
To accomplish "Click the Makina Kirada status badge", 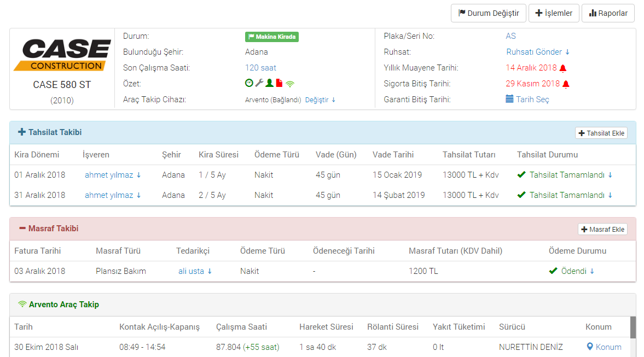I will coord(272,37).
